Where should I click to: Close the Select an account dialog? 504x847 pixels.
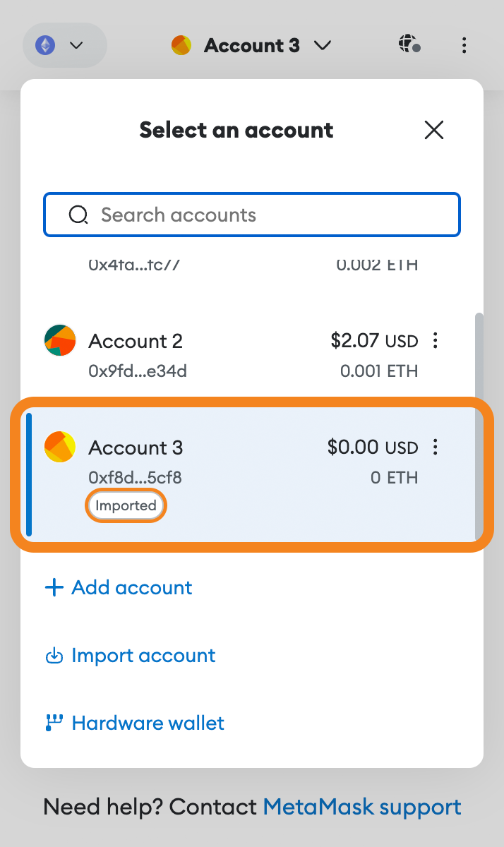pos(433,130)
